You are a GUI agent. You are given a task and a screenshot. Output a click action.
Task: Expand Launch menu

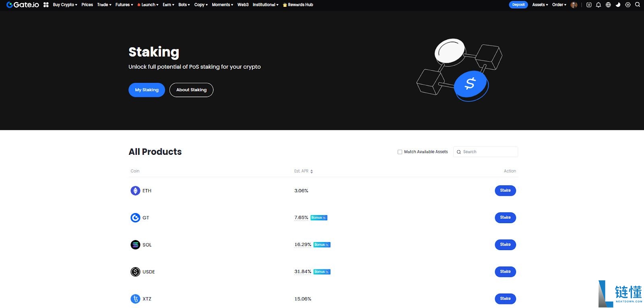tap(148, 5)
